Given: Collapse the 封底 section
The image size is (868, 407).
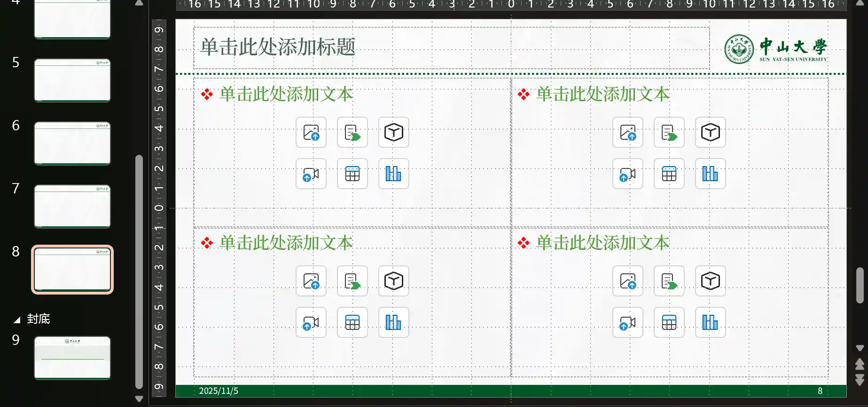Looking at the screenshot, I should click(17, 319).
